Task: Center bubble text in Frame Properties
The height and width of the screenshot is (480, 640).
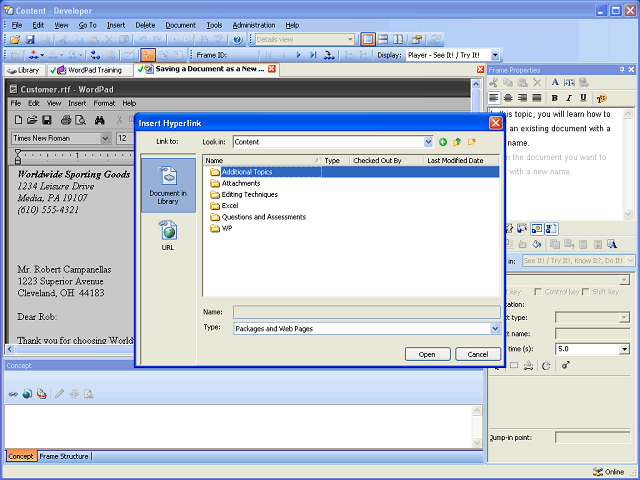Action: (508, 98)
